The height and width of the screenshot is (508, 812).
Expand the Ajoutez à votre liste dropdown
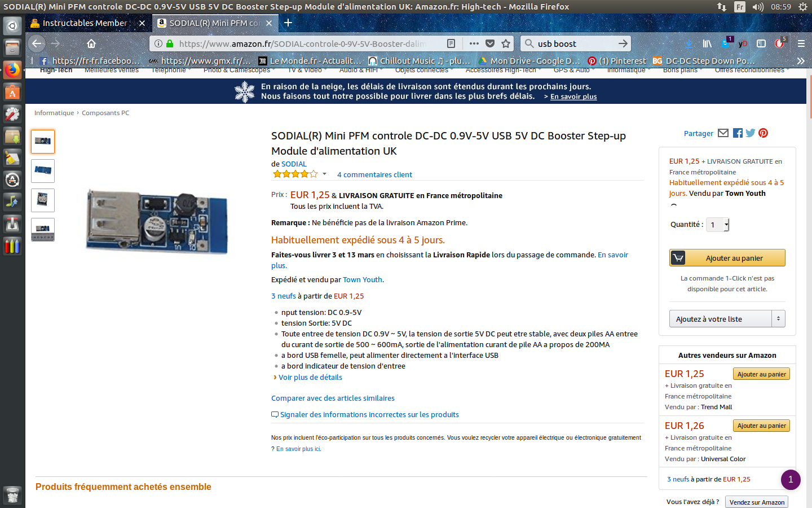[x=778, y=319]
